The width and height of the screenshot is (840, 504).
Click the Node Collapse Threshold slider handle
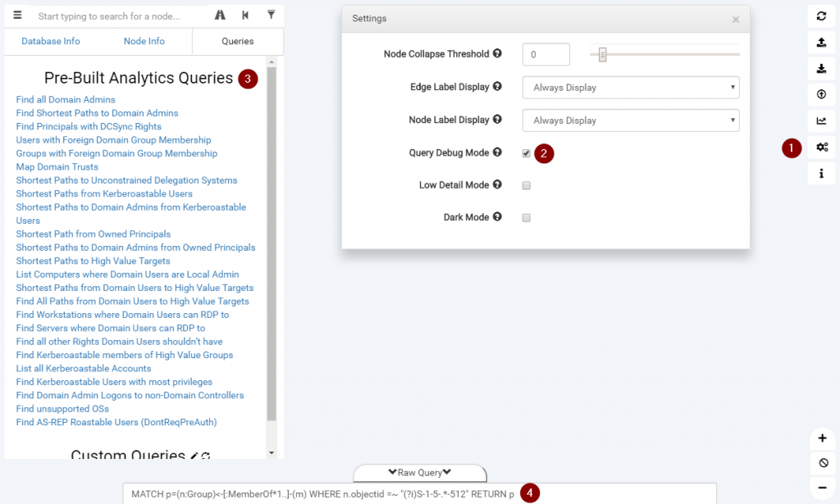pyautogui.click(x=602, y=55)
